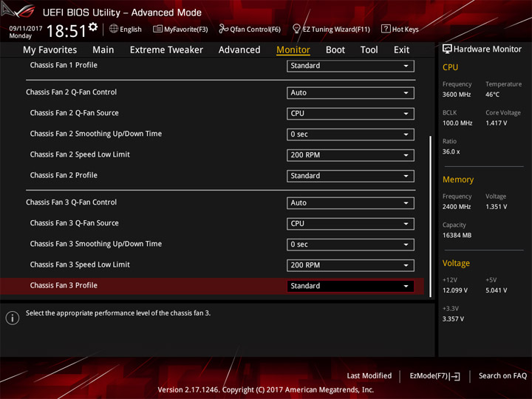Switch to Extreme Tweaker tab

(x=166, y=50)
